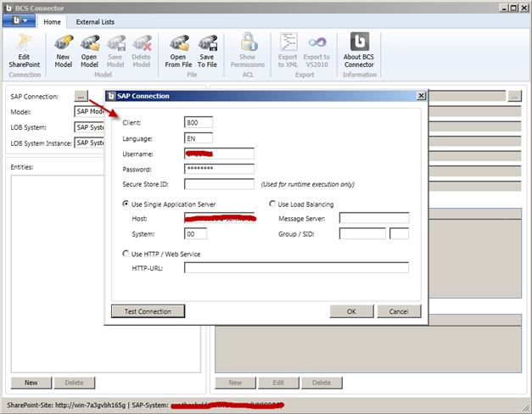
Task: Select Use HTTP / Web Service option
Action: click(x=126, y=254)
